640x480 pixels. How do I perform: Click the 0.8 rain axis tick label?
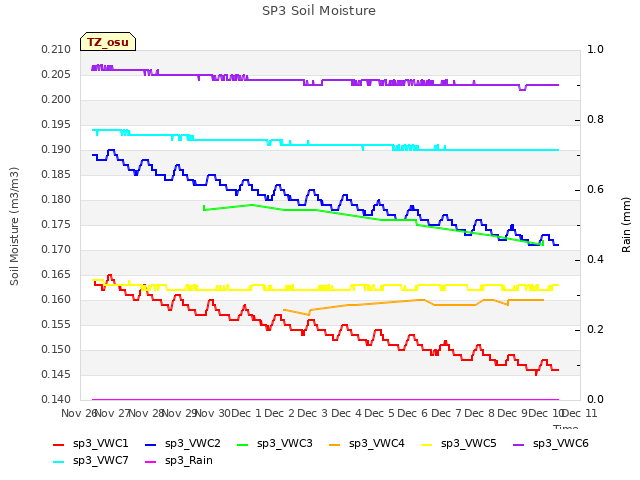595,120
